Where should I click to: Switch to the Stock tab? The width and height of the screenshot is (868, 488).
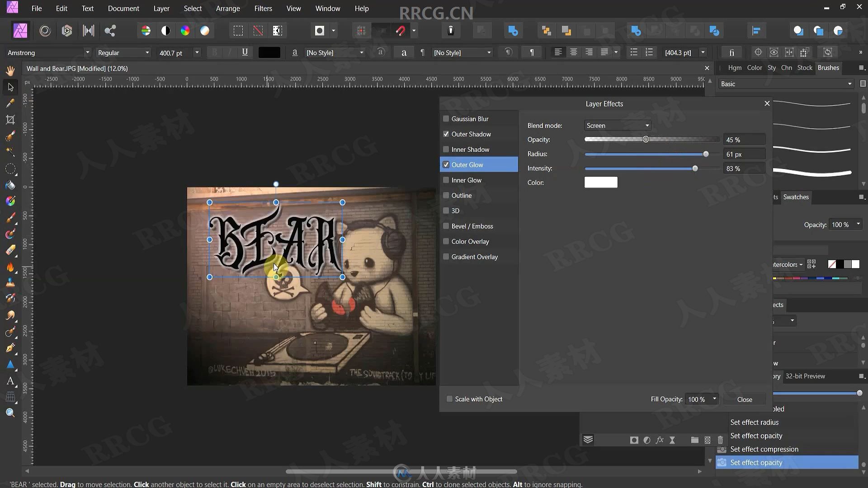tap(805, 68)
